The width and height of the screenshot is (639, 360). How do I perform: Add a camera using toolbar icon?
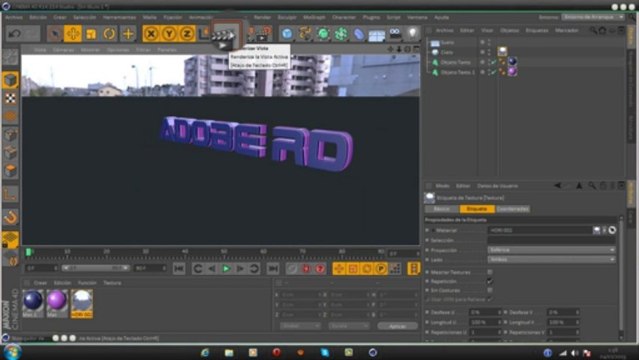(x=395, y=33)
